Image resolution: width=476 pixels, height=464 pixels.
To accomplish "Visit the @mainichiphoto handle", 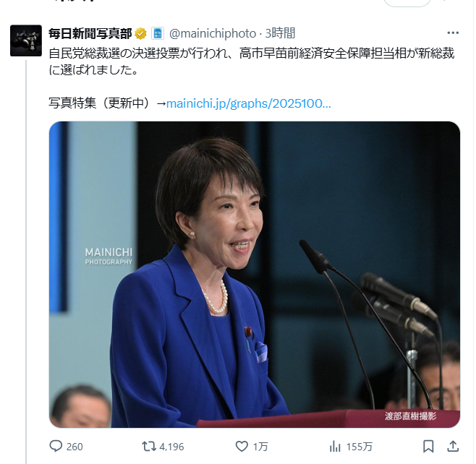I will coord(213,33).
